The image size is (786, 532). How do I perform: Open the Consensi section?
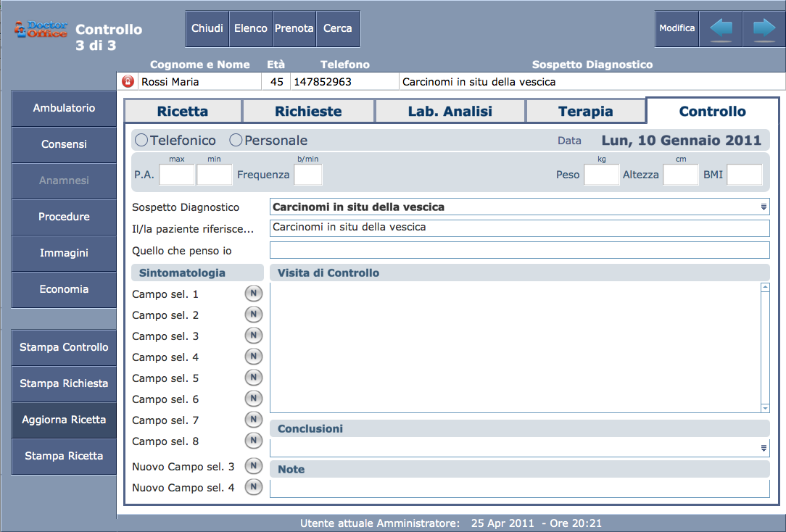click(x=64, y=144)
